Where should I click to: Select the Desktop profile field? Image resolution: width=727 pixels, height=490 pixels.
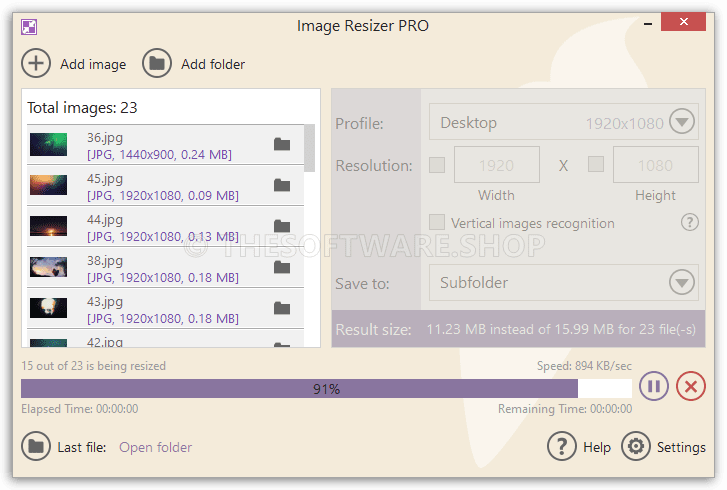click(x=564, y=122)
